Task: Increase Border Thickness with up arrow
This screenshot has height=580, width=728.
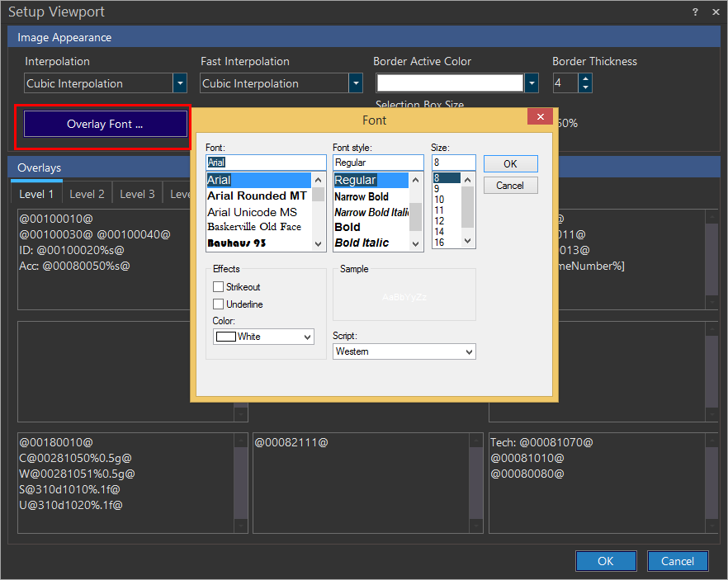Action: tap(585, 78)
